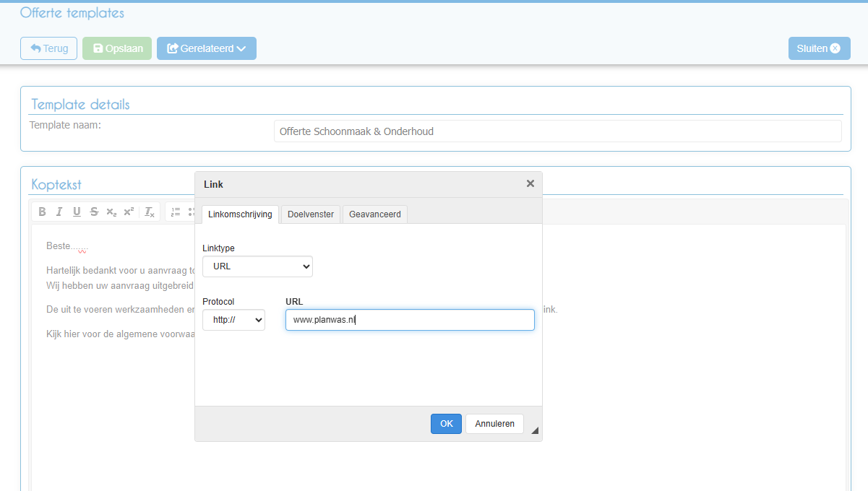Cancel the dialog with Annuleren
This screenshot has height=491, width=868.
(494, 424)
